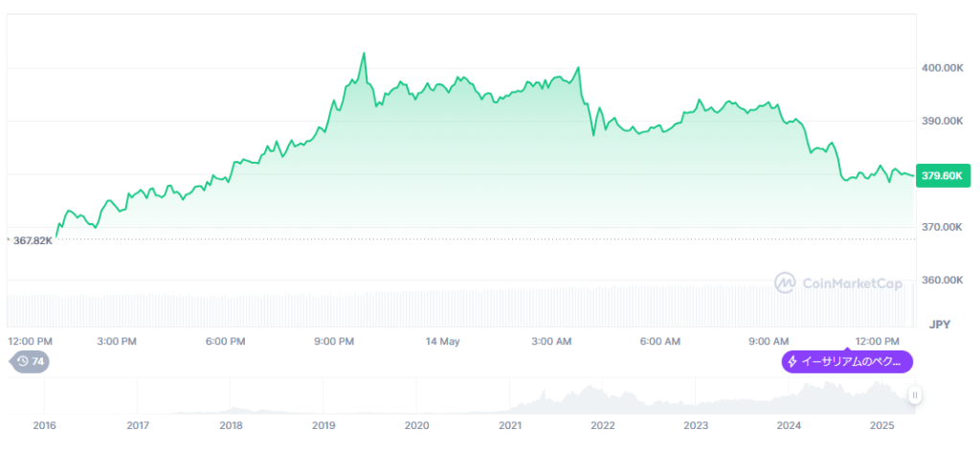Click the CoinMarketCap watermark logo icon

(785, 282)
